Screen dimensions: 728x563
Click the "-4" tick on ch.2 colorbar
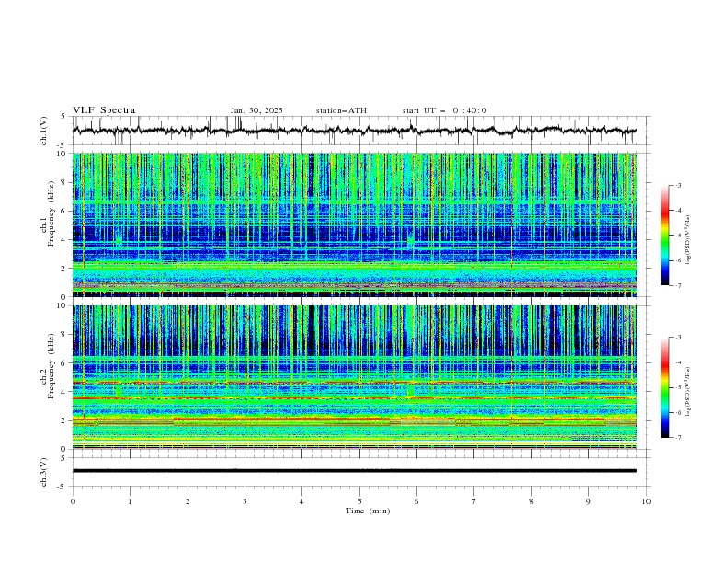tap(677, 362)
